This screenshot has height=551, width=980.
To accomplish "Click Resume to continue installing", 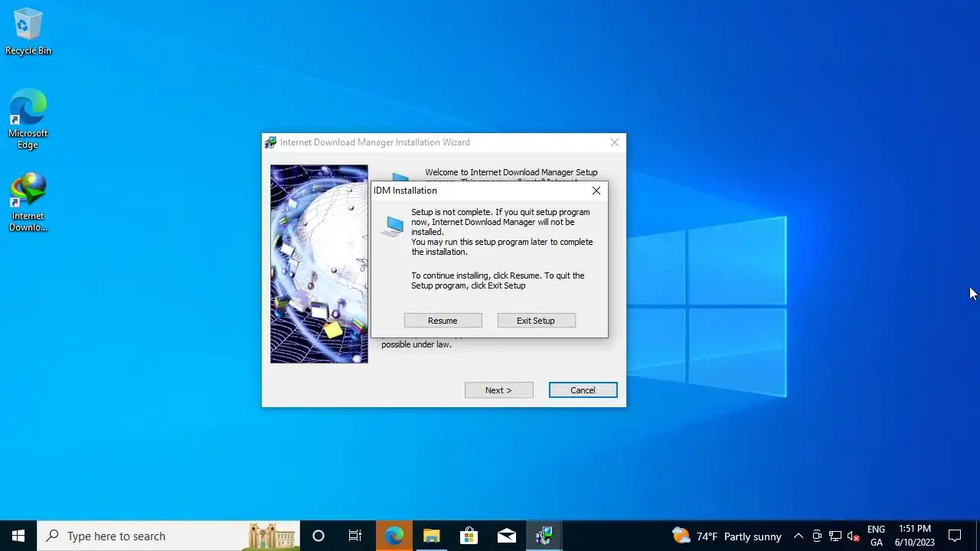I will (443, 321).
